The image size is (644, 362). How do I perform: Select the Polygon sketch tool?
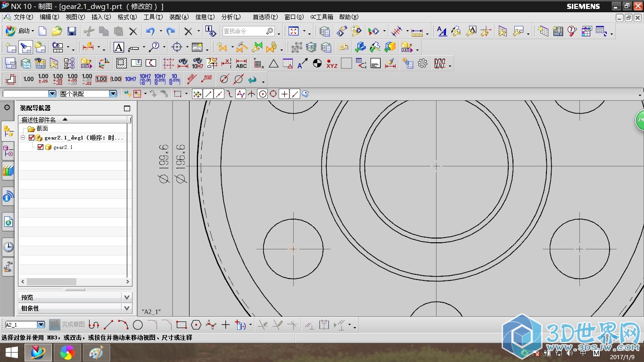pos(196,325)
